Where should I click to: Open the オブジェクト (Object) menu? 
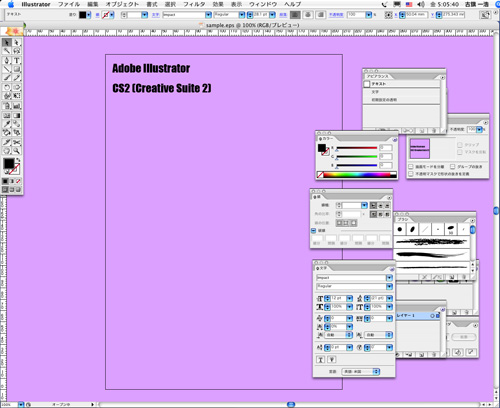(x=122, y=4)
